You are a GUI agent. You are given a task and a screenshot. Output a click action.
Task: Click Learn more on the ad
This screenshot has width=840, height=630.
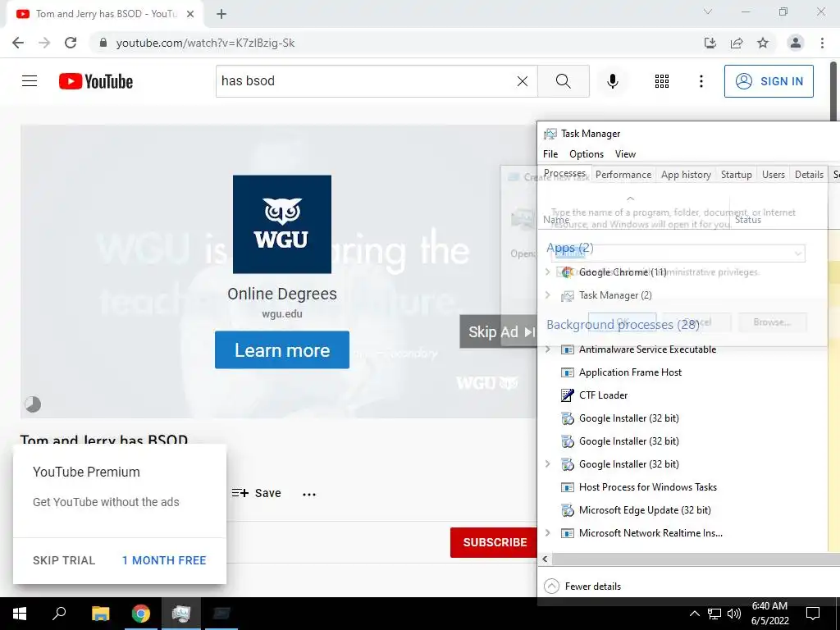tap(282, 349)
